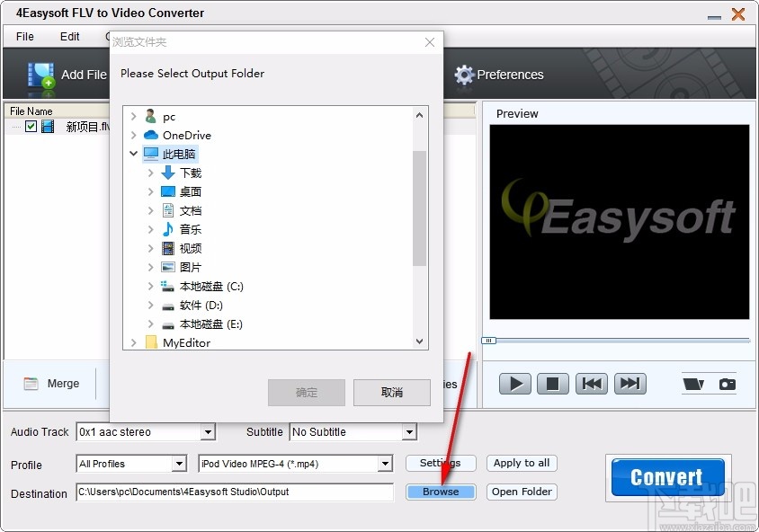The height and width of the screenshot is (532, 759).
Task: Click the Stop playback icon
Action: pyautogui.click(x=552, y=383)
